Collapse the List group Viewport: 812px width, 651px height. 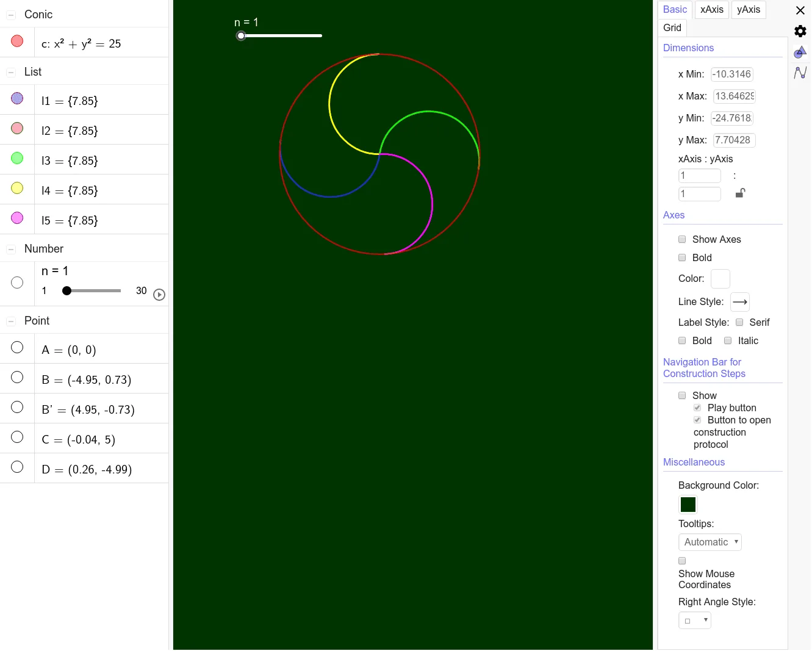[x=11, y=72]
